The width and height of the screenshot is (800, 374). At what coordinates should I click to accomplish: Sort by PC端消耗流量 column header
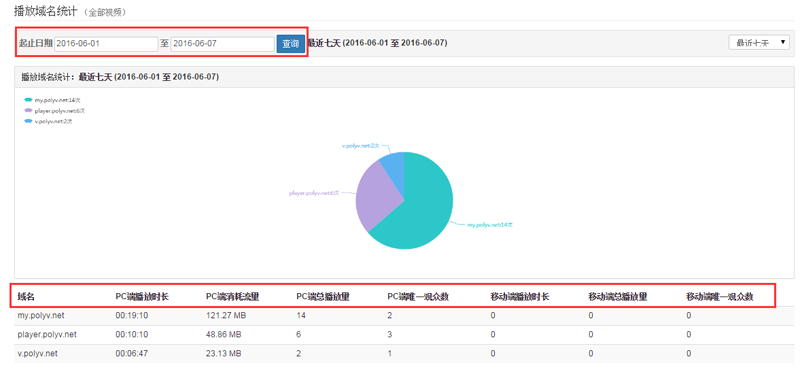[233, 296]
